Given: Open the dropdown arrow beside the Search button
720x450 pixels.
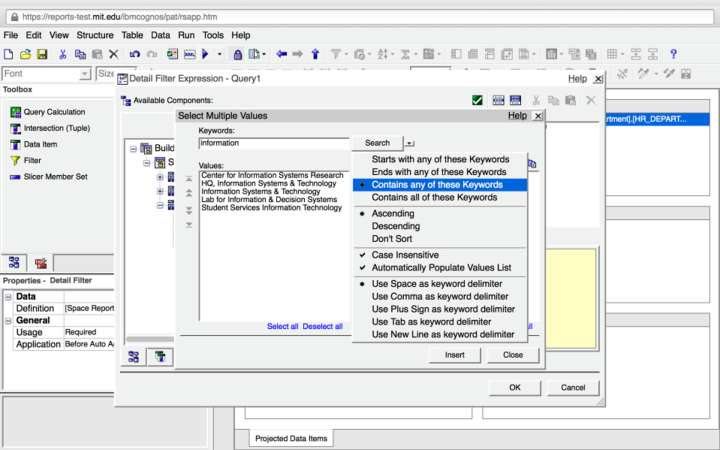Looking at the screenshot, I should click(x=410, y=144).
